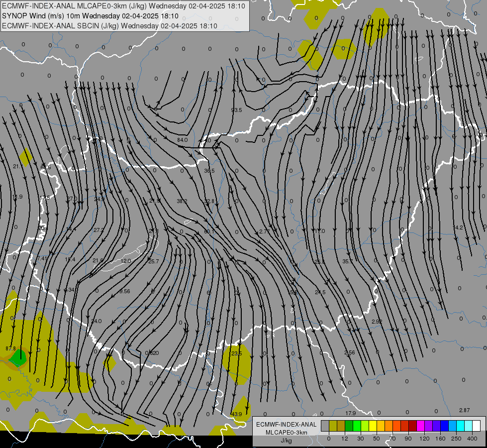Viewport: 487px width, 448px height.
Task: Click the map value 24.0
Action: [97, 321]
